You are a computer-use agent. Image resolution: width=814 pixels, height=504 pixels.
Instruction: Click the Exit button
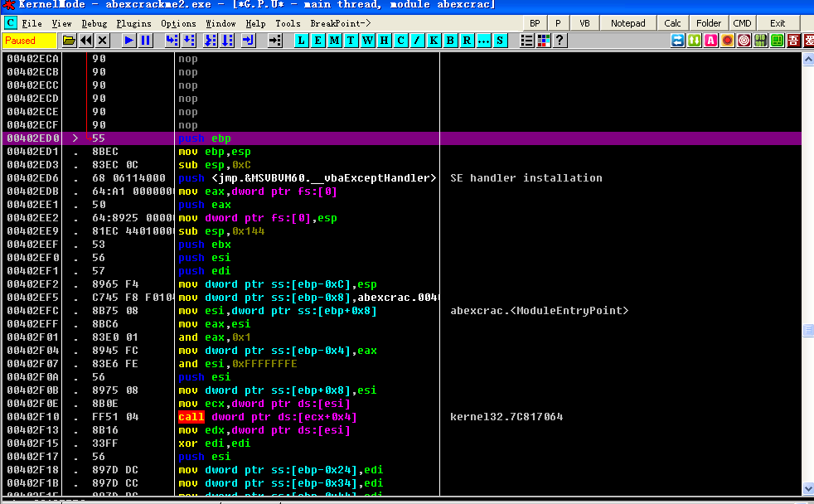(778, 23)
